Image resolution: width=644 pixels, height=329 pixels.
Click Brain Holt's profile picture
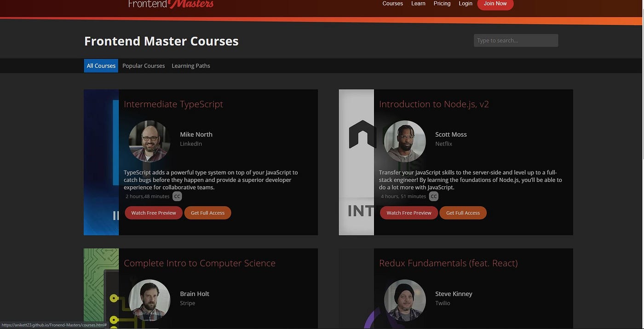click(x=149, y=300)
